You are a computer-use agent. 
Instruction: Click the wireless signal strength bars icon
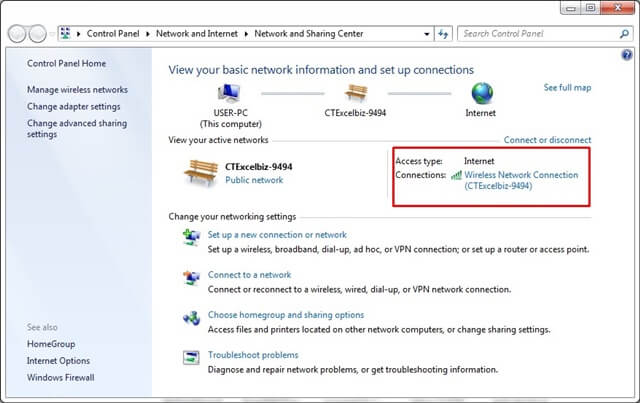click(456, 175)
